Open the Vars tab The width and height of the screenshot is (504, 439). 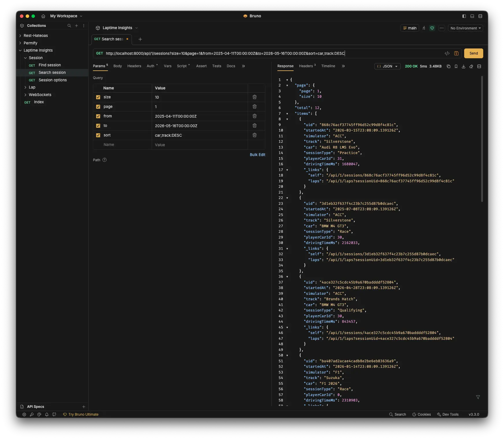click(x=168, y=66)
